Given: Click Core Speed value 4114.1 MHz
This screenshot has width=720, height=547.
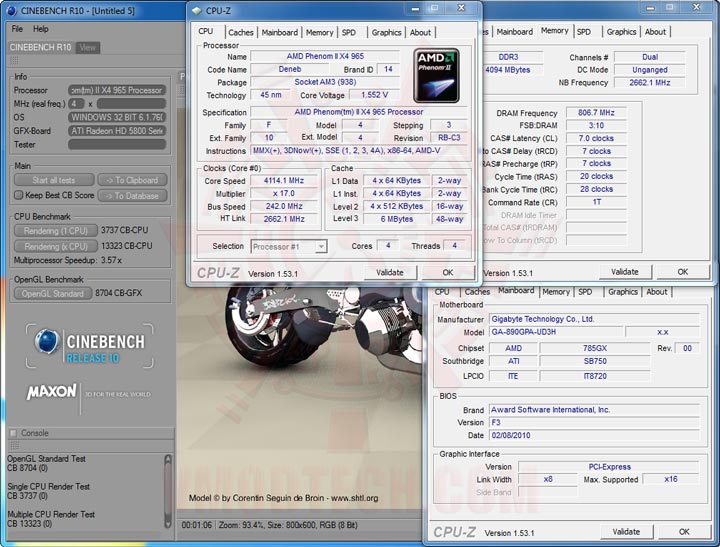Looking at the screenshot, I should (x=284, y=180).
